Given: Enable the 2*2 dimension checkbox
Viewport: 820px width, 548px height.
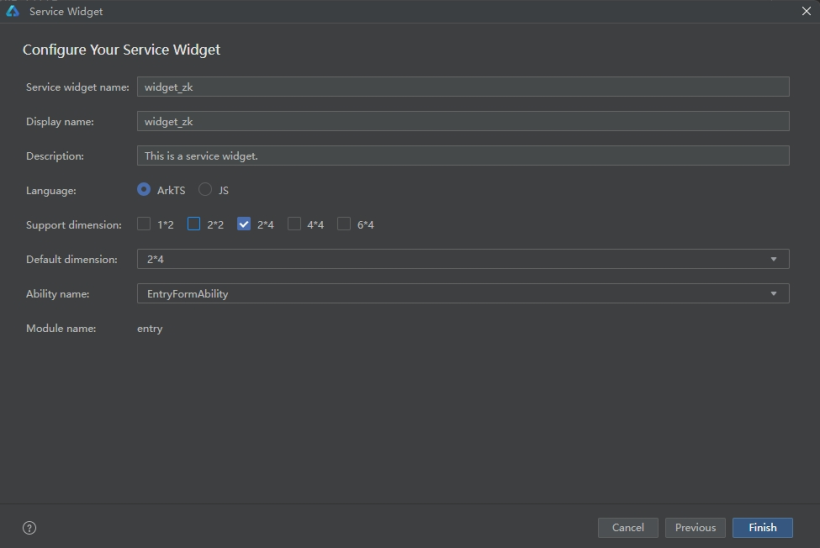Looking at the screenshot, I should point(193,224).
